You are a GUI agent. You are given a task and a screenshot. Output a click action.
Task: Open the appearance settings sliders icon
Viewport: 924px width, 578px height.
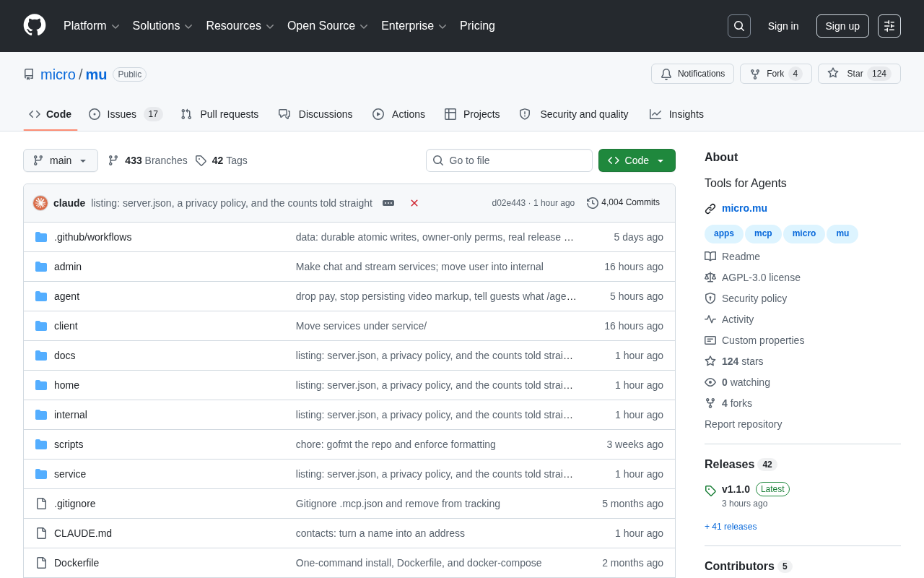click(x=889, y=26)
